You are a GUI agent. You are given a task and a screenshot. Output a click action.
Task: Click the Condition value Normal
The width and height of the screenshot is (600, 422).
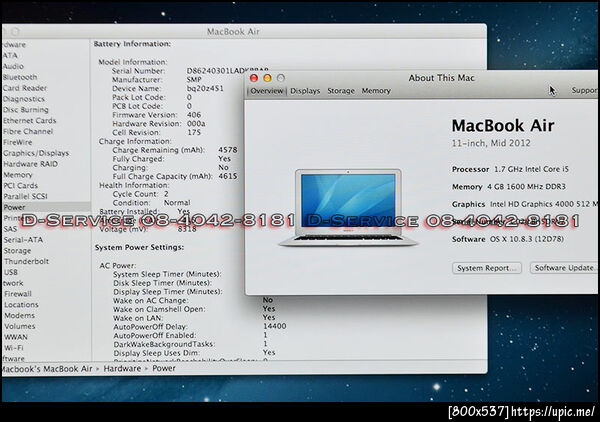tap(177, 203)
